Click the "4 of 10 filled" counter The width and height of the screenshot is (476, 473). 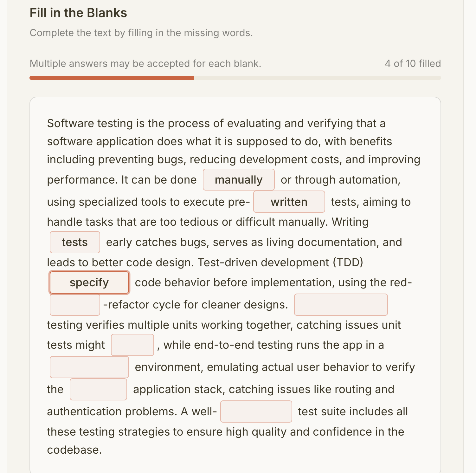pos(413,64)
